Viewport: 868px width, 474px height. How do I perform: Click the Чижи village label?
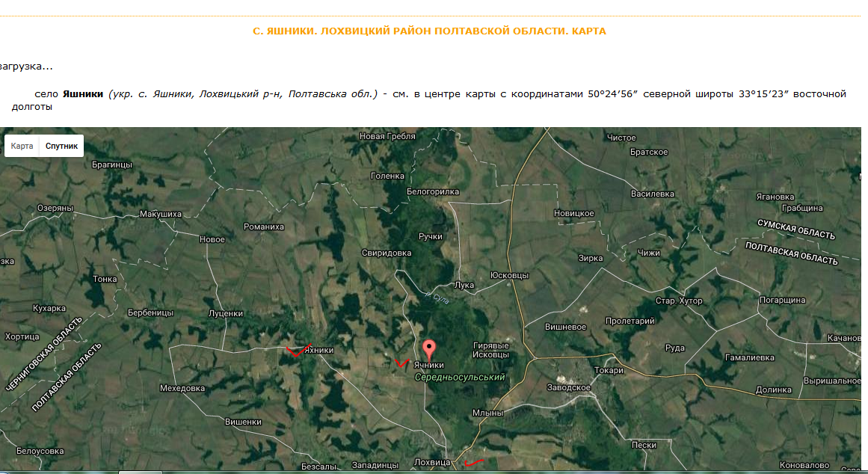point(648,253)
